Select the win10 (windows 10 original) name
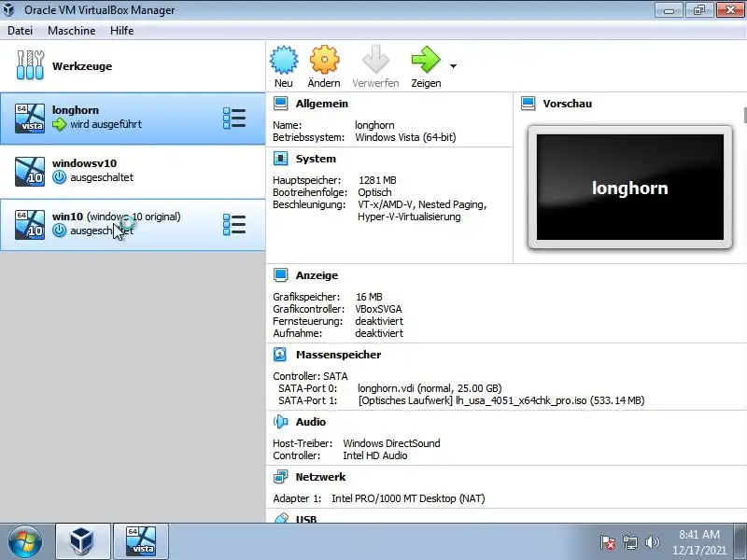This screenshot has width=747, height=560. tap(116, 217)
